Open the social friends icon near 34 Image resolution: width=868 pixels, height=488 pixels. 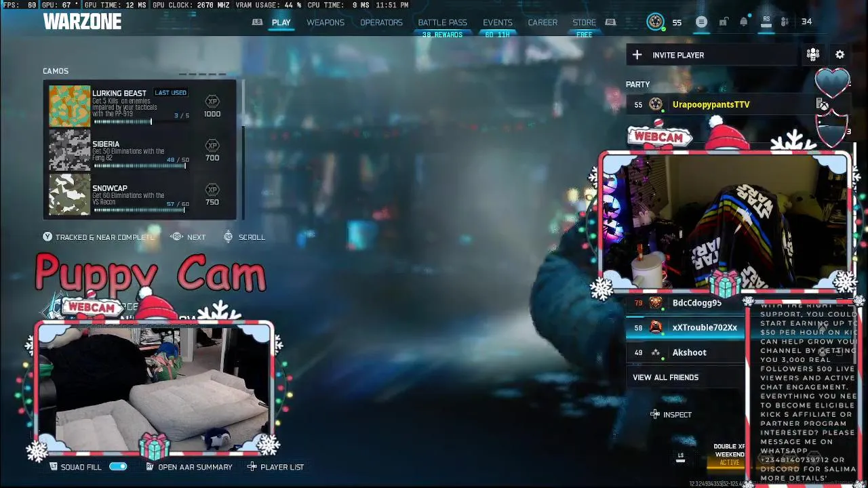(785, 22)
